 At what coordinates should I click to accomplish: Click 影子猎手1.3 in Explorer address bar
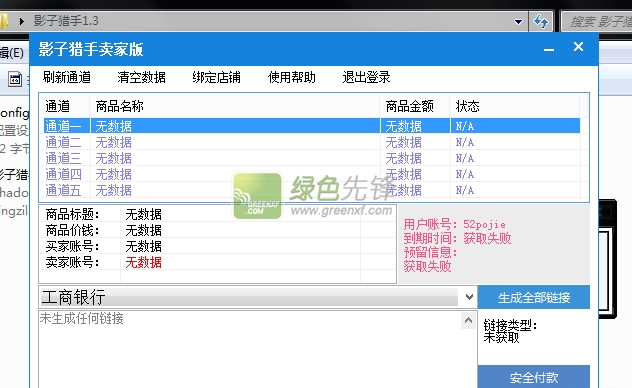point(66,21)
